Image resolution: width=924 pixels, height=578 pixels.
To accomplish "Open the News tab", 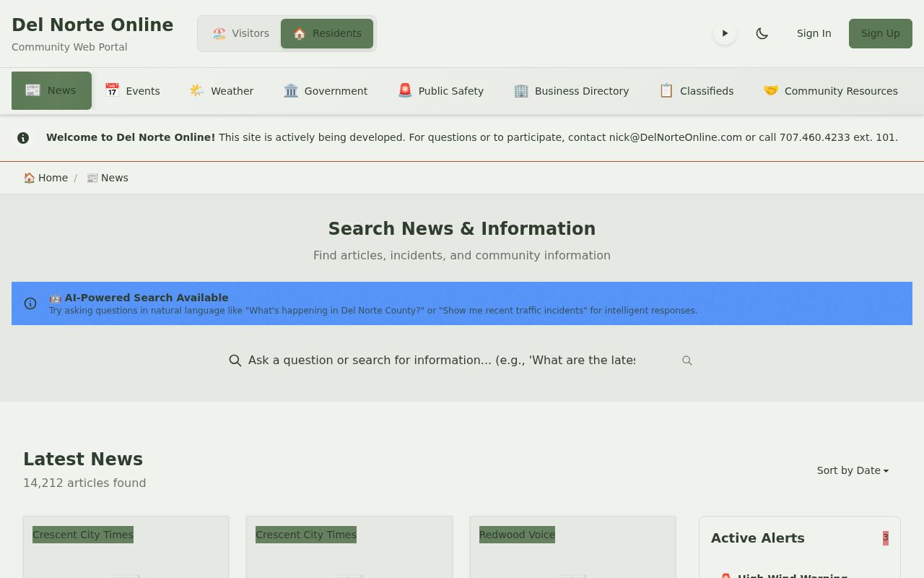I will tap(51, 90).
